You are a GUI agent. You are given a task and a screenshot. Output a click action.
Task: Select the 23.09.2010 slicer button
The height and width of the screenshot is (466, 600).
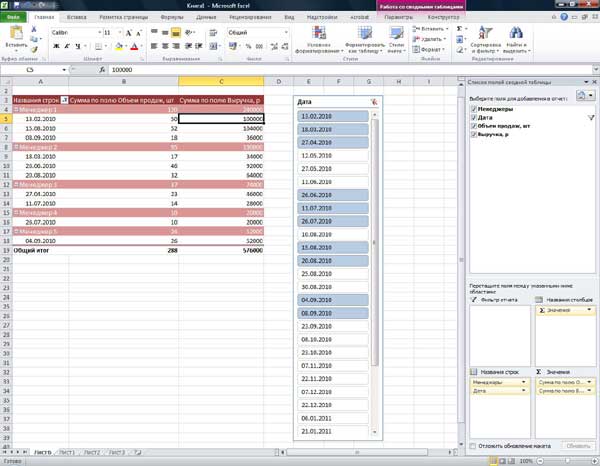coord(333,326)
